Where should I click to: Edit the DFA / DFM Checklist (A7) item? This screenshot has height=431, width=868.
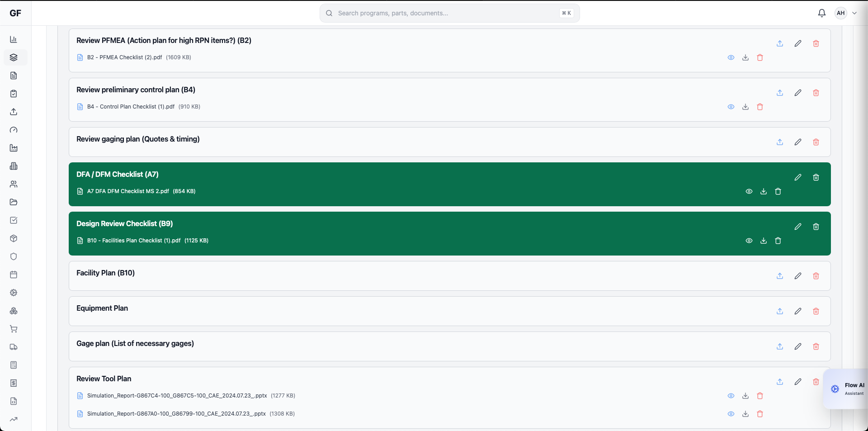[x=798, y=177]
